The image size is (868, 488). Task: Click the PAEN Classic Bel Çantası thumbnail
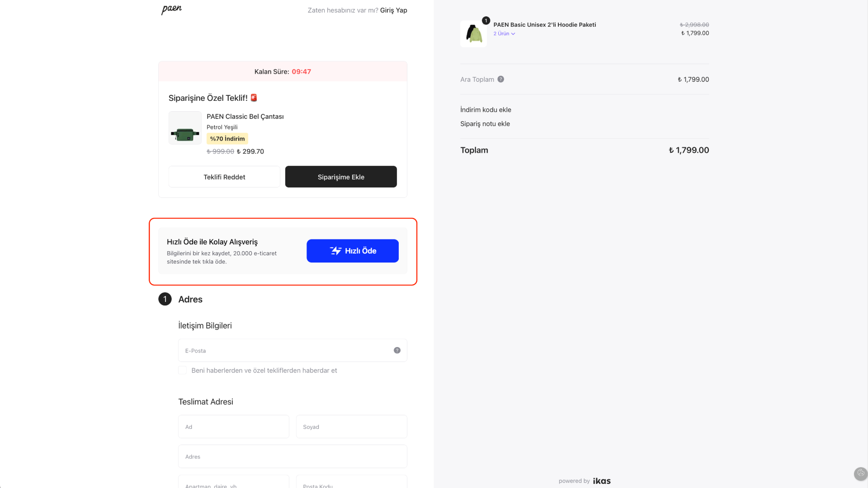point(185,128)
